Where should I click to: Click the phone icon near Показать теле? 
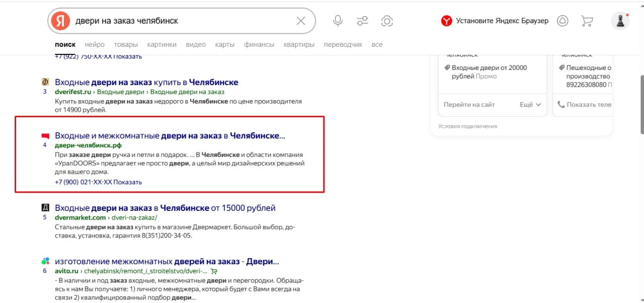point(561,105)
